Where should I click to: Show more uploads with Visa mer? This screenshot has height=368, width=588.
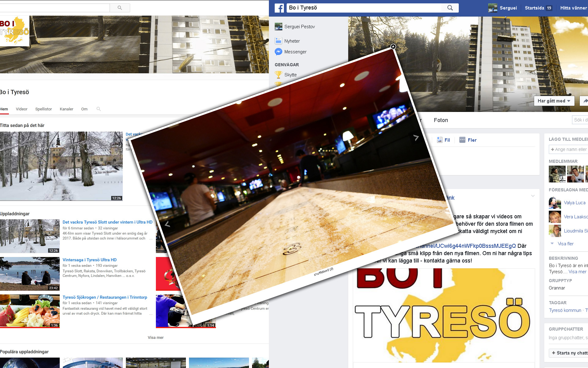tap(156, 337)
